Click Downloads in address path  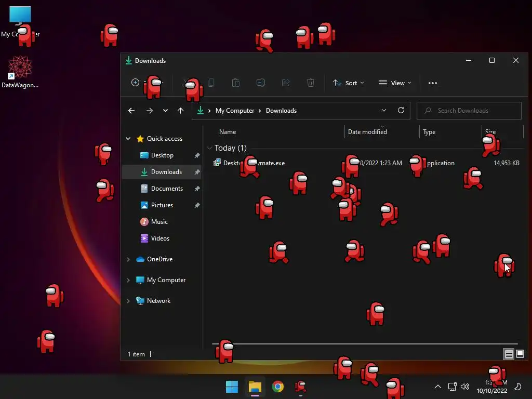point(281,111)
